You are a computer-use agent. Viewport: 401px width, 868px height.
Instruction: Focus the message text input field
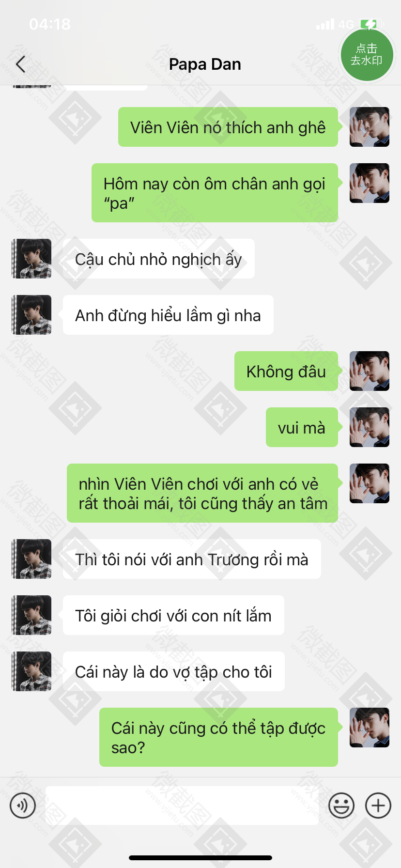click(x=182, y=806)
